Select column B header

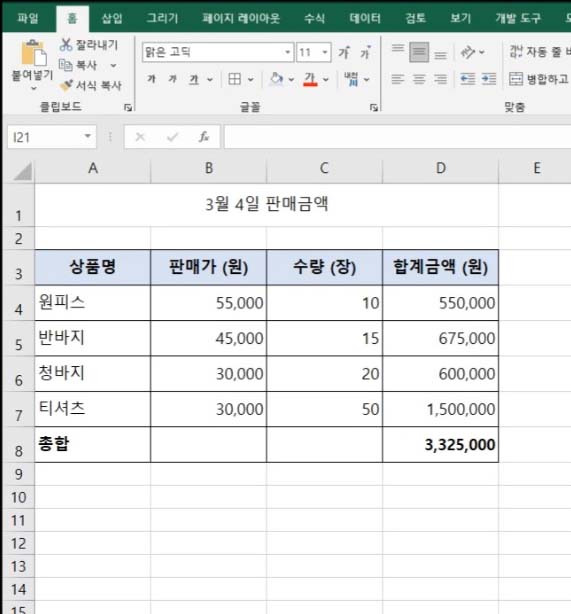[x=208, y=169]
